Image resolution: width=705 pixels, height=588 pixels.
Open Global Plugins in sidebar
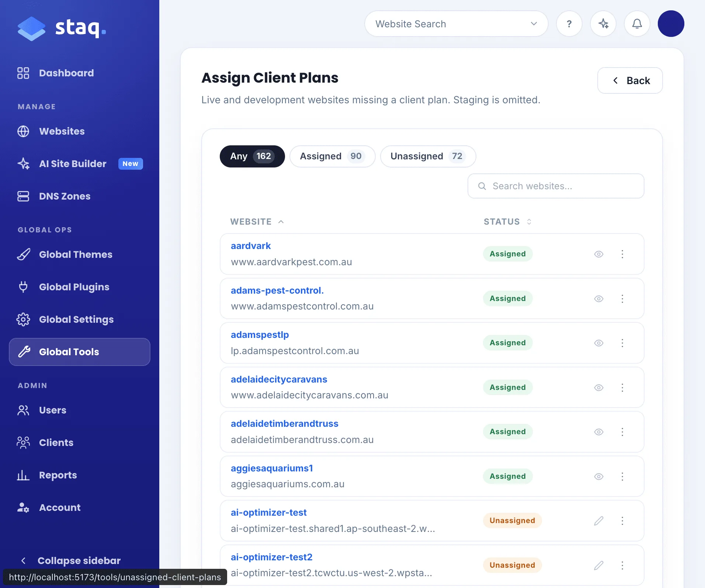coord(80,287)
